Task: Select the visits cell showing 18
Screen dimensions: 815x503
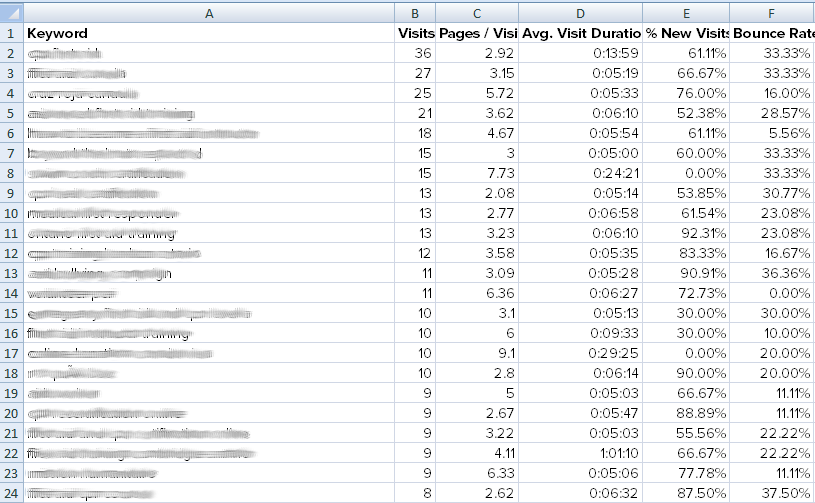Action: (x=415, y=133)
